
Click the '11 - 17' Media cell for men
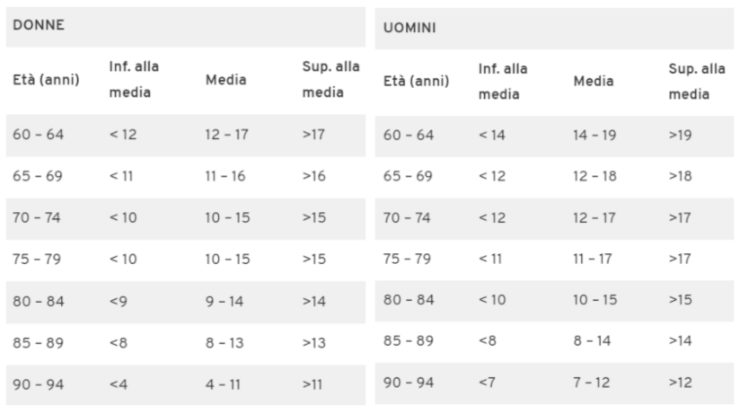(593, 259)
